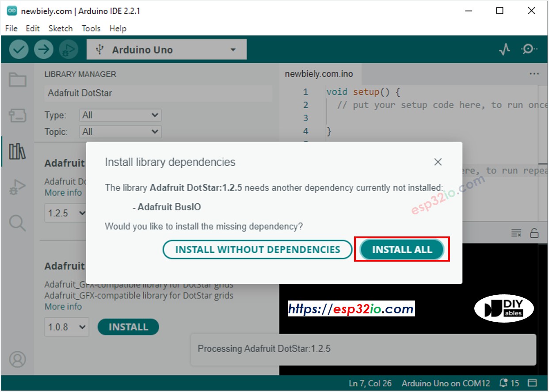Image resolution: width=549 pixels, height=392 pixels.
Task: Expand the Arduino Uno board selector
Action: 167,50
